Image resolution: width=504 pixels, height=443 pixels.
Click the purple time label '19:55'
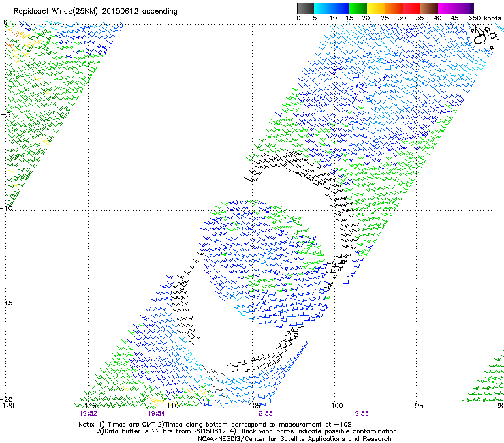[x=264, y=414]
